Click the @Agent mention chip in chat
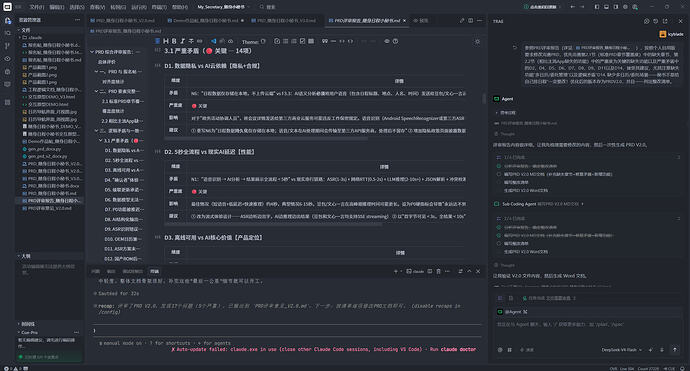 512,312
